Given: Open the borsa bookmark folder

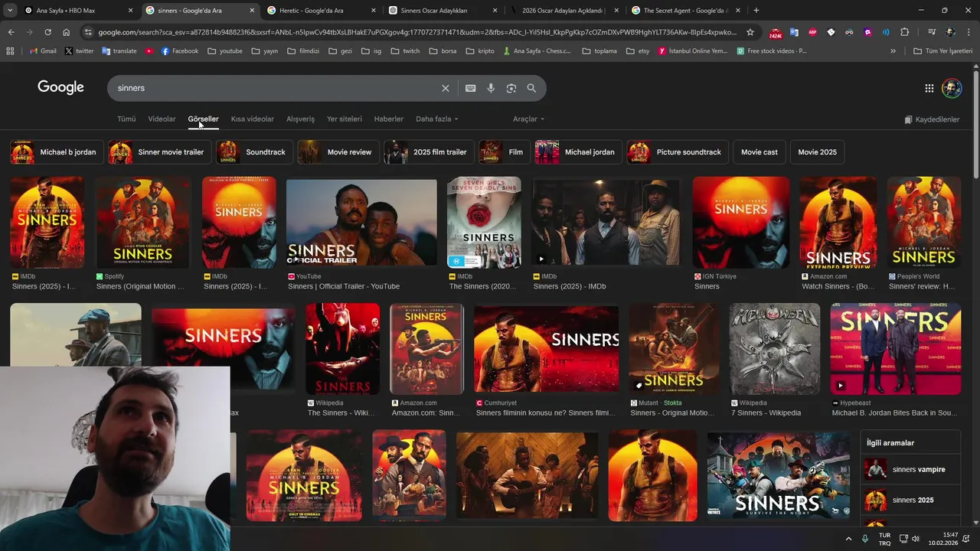Looking at the screenshot, I should click(x=443, y=51).
